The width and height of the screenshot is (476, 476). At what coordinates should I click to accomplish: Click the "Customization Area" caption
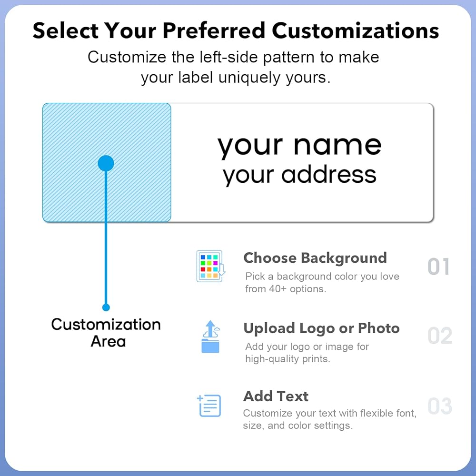[x=106, y=333]
